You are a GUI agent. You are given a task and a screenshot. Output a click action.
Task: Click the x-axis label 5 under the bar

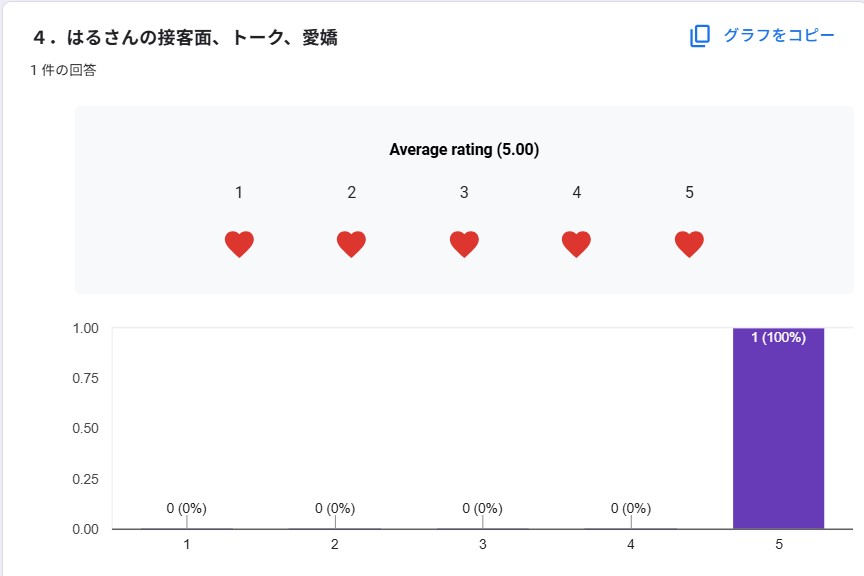coord(778,545)
